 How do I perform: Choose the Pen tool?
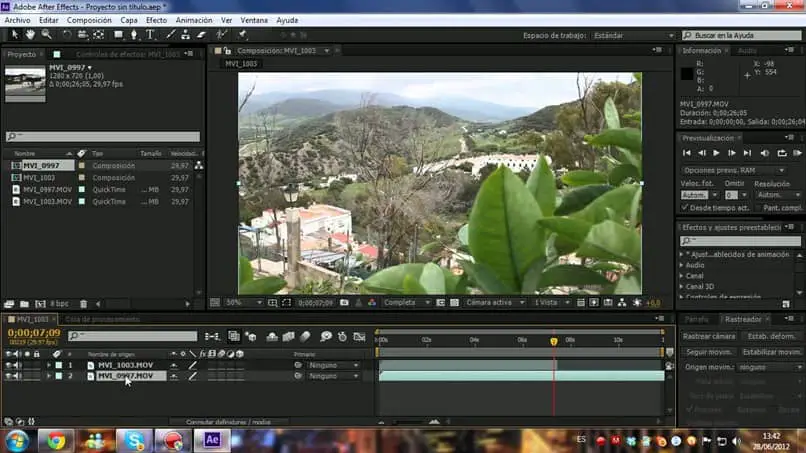tap(136, 34)
